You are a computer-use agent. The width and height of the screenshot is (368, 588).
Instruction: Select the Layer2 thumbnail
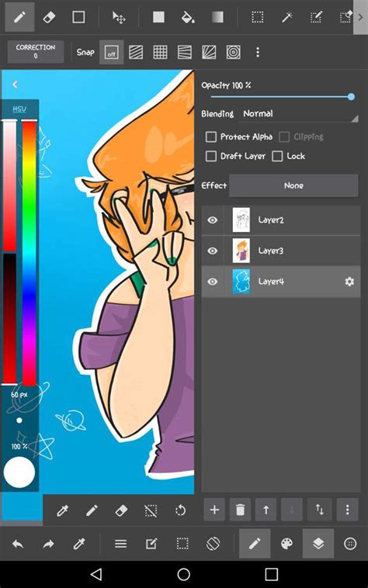[241, 220]
